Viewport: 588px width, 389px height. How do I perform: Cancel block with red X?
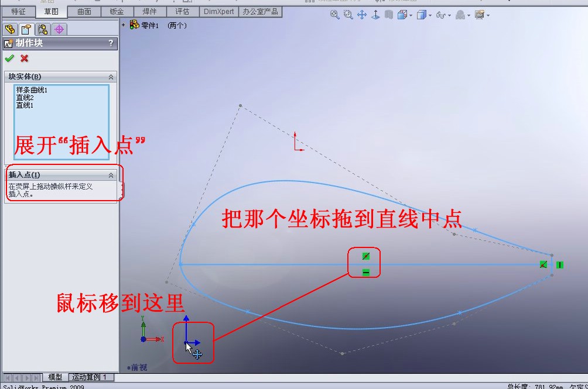point(25,58)
